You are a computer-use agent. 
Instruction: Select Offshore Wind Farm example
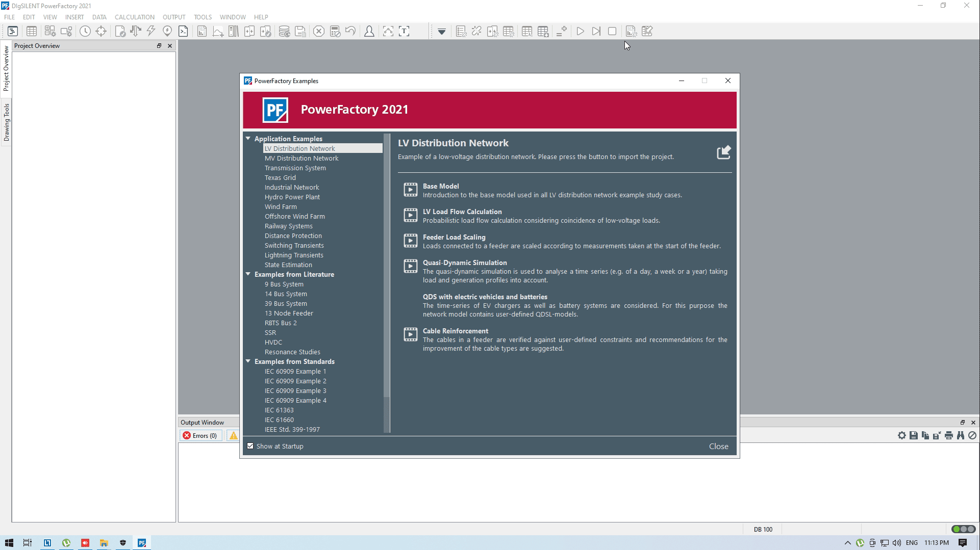click(x=294, y=216)
